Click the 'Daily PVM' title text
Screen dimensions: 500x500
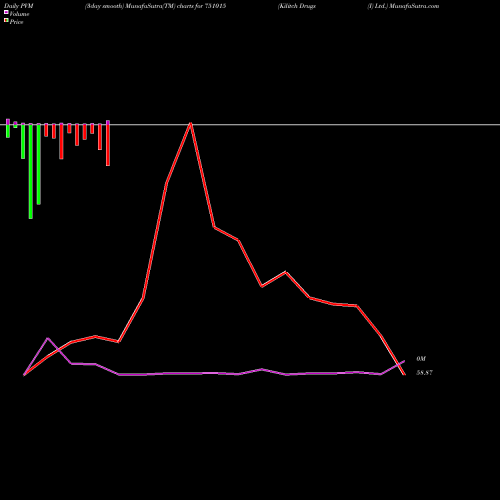(19, 6)
